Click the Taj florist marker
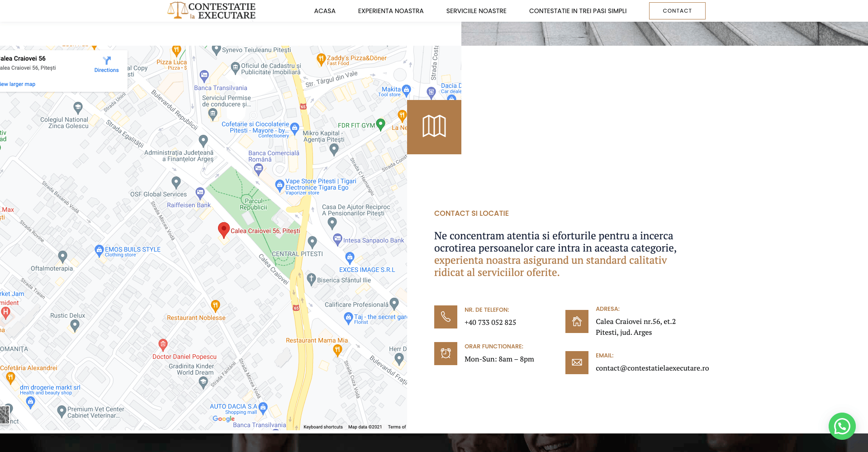Image resolution: width=868 pixels, height=452 pixels. 348,318
